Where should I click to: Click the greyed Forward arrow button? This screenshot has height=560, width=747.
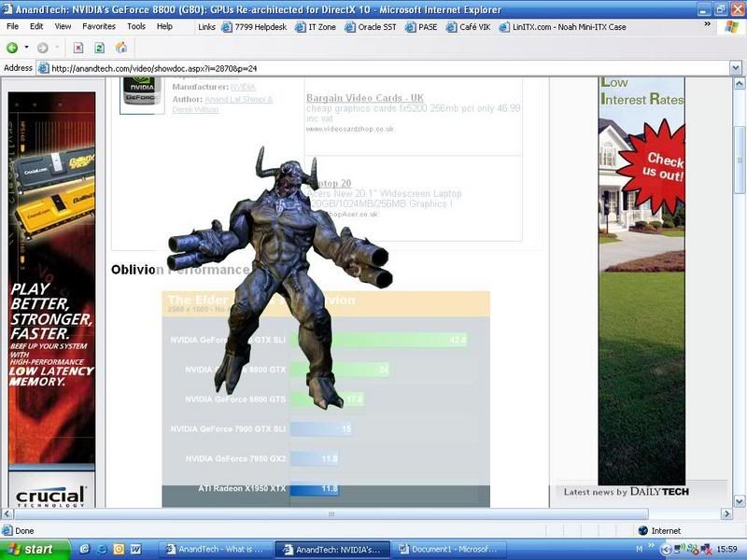tap(42, 48)
